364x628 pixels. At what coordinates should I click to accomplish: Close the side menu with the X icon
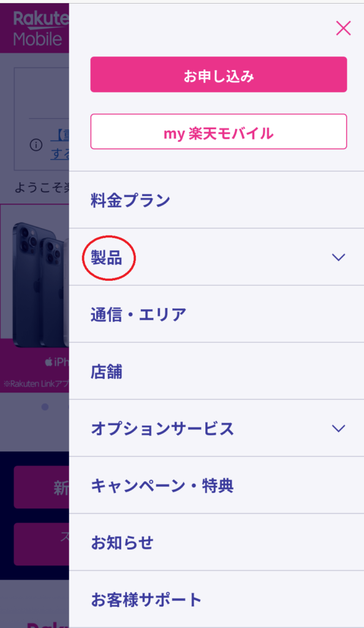pos(343,28)
